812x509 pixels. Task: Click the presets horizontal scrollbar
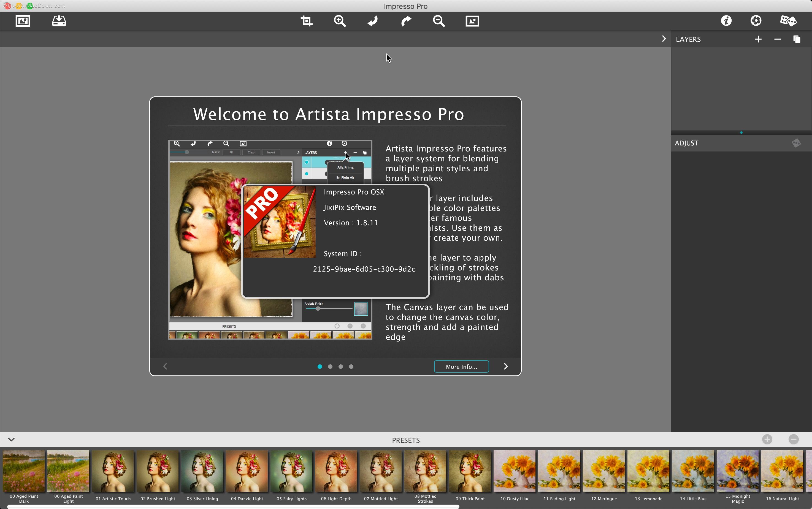pos(233,507)
